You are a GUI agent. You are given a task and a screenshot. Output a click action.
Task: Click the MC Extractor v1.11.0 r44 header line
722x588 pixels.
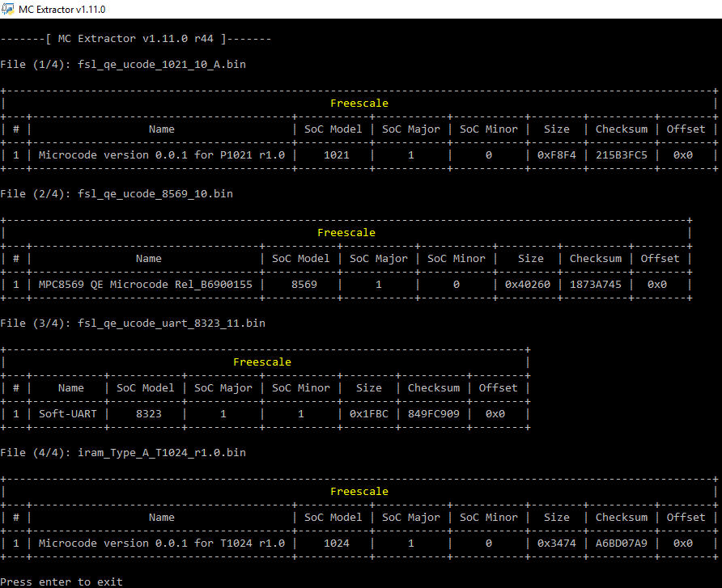136,39
